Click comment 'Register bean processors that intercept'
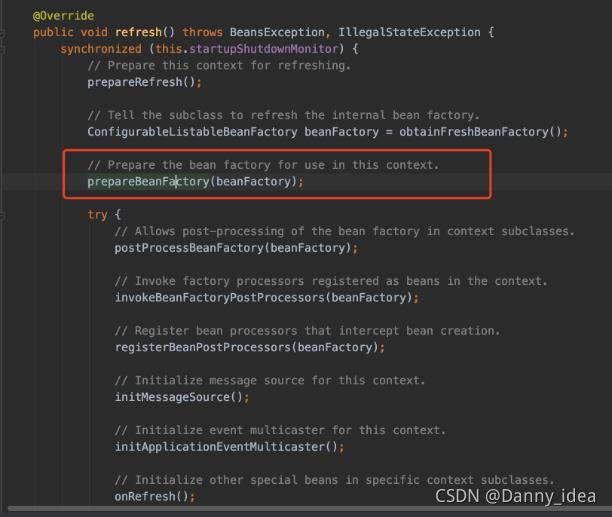This screenshot has height=517, width=612. [307, 331]
